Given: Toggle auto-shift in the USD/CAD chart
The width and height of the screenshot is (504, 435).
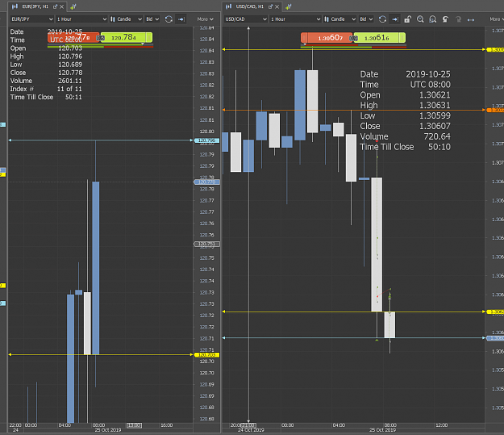Looking at the screenshot, I should click(x=395, y=19).
